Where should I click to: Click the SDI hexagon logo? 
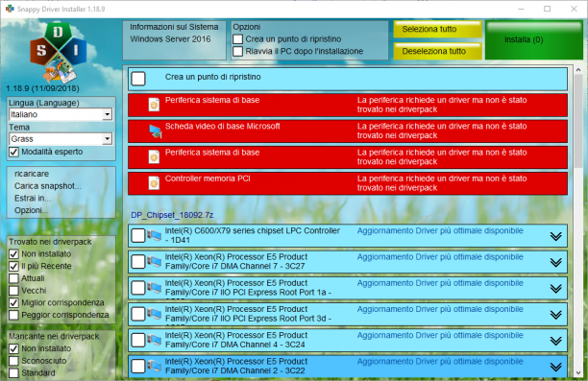pos(59,53)
